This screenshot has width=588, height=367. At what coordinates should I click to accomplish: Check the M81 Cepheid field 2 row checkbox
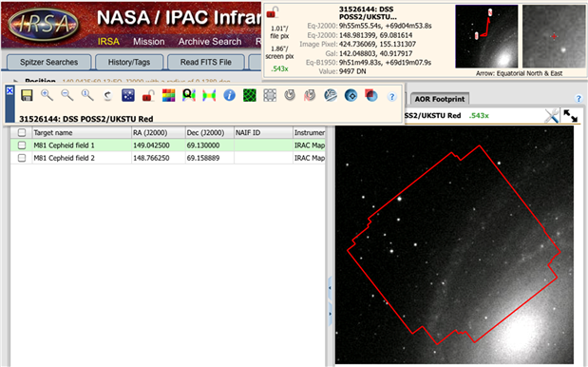(22, 158)
